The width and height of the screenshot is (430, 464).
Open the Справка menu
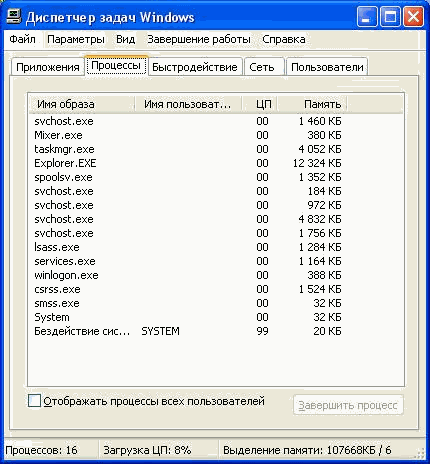click(x=284, y=39)
